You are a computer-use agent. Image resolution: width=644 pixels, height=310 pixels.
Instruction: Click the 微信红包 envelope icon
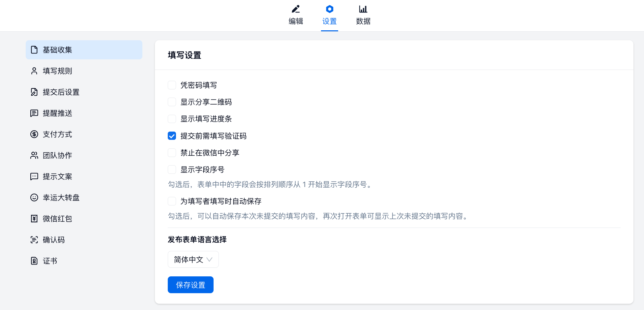point(34,219)
